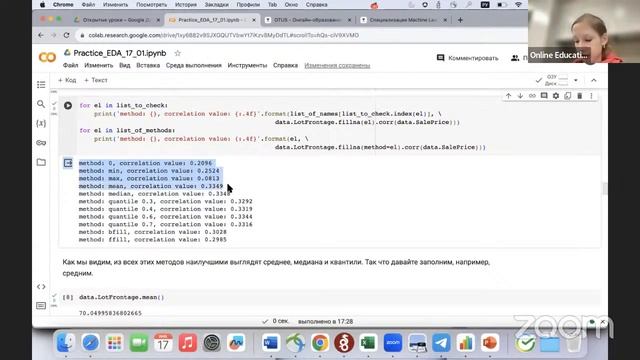Open Microsoft Word from the Dock
Screen dimensions: 640x360
point(271,343)
